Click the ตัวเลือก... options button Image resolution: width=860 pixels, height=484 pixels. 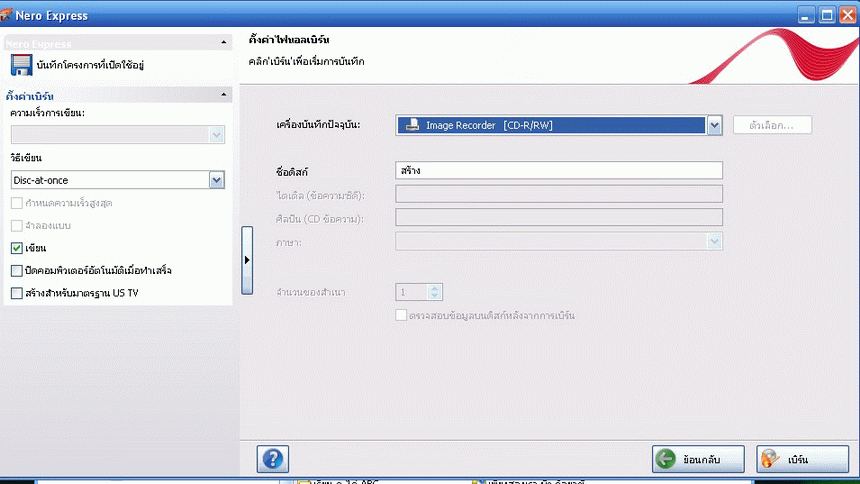(772, 125)
